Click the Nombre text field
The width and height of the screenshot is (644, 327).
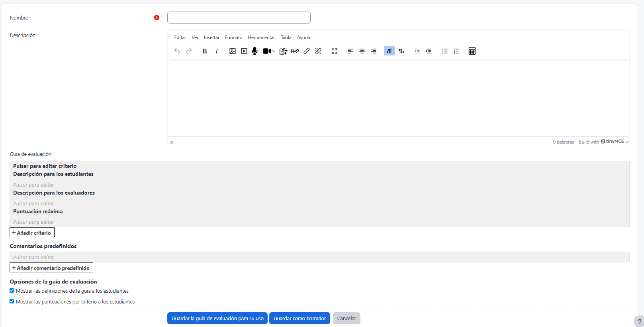pos(239,18)
